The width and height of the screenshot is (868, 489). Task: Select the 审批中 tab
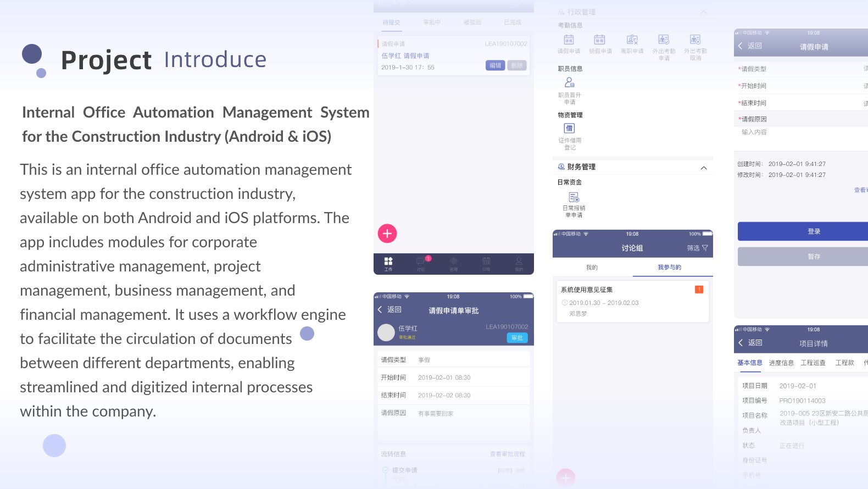[x=432, y=23]
